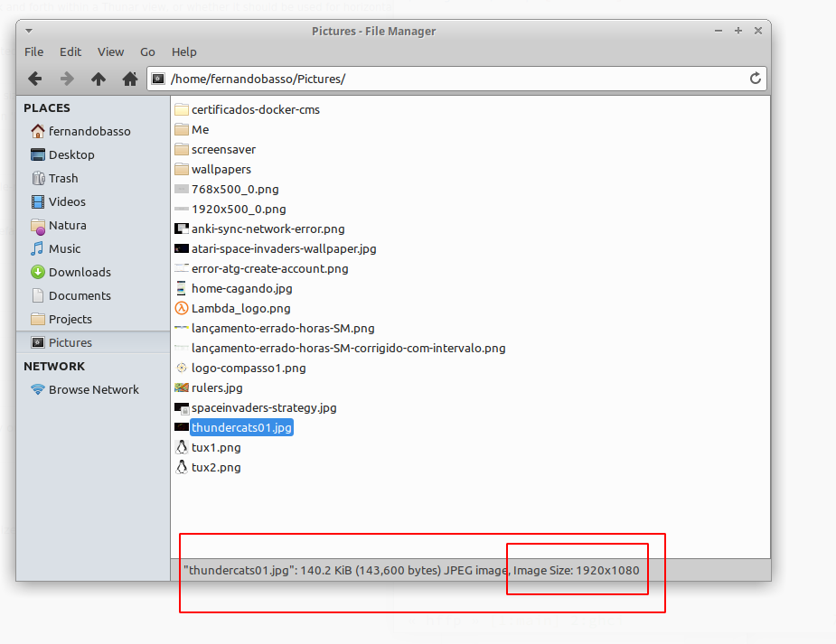Select home-cagando.jpg file name
The width and height of the screenshot is (836, 644).
[242, 288]
